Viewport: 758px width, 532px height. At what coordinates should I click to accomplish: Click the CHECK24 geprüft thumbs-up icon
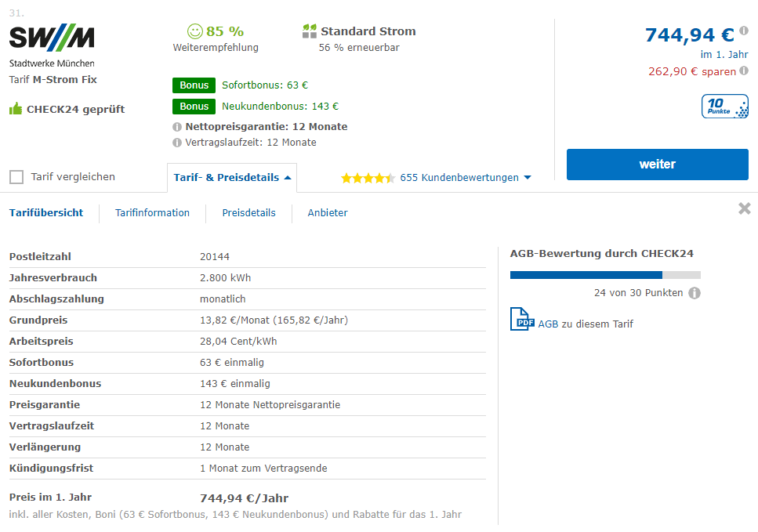point(16,108)
